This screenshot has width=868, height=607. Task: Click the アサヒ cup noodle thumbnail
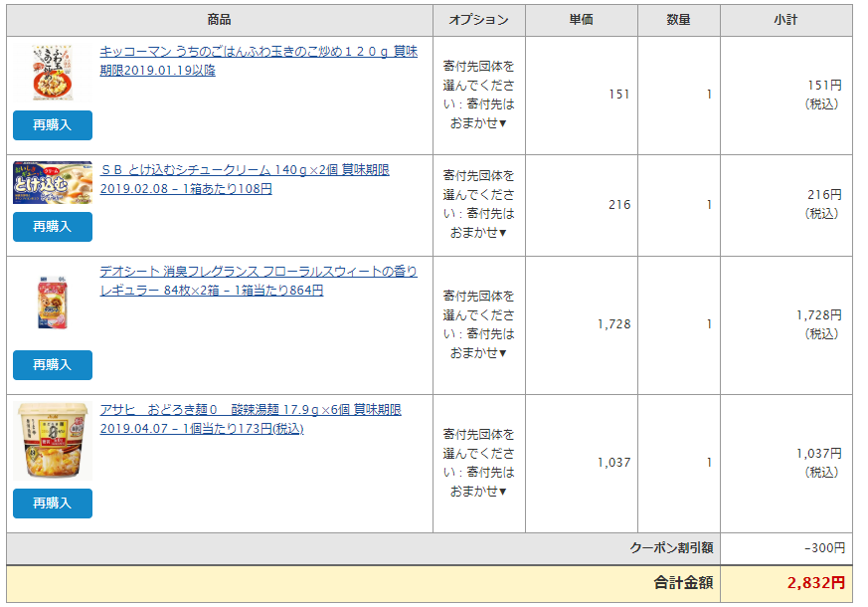tap(53, 441)
